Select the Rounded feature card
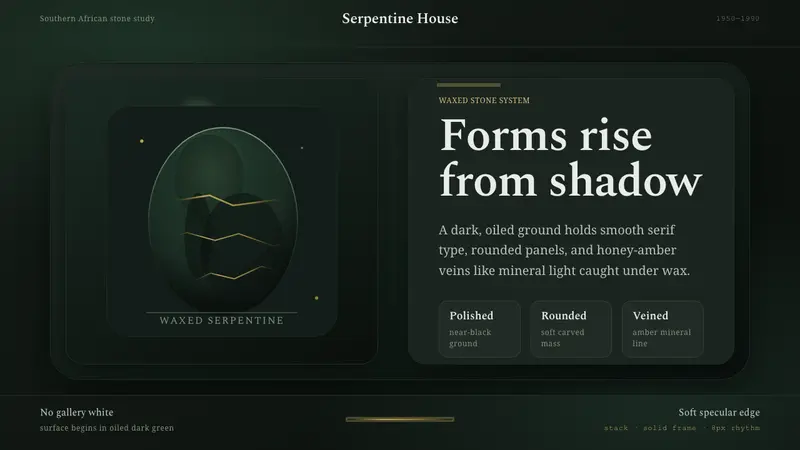The height and width of the screenshot is (450, 800). point(571,329)
